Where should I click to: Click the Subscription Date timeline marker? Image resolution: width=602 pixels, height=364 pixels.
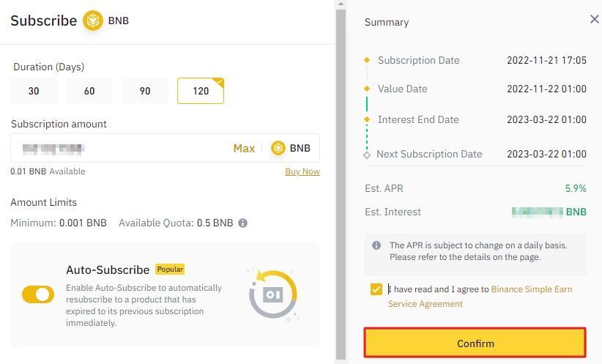pyautogui.click(x=367, y=60)
